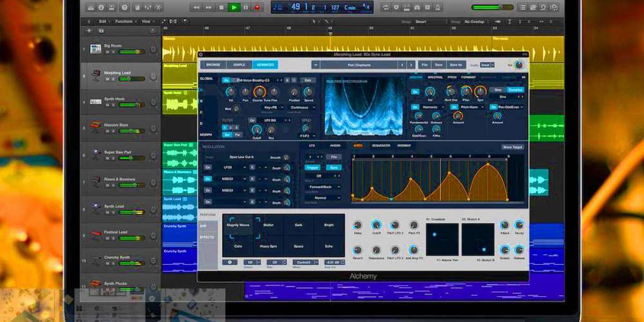The height and width of the screenshot is (322, 644).
Task: Toggle the Additive On button
Action: 415,92
